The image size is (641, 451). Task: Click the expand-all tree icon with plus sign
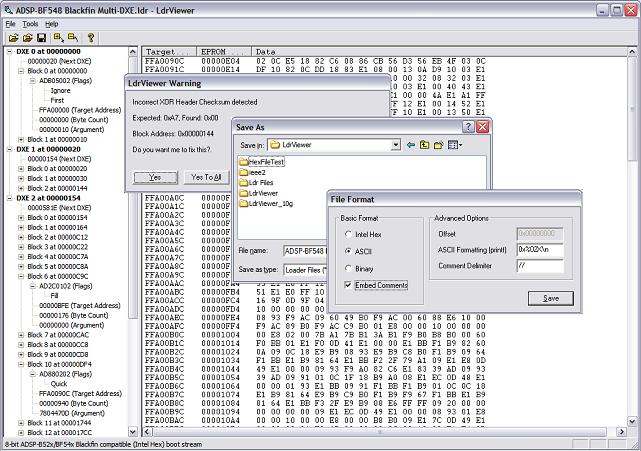[58, 38]
